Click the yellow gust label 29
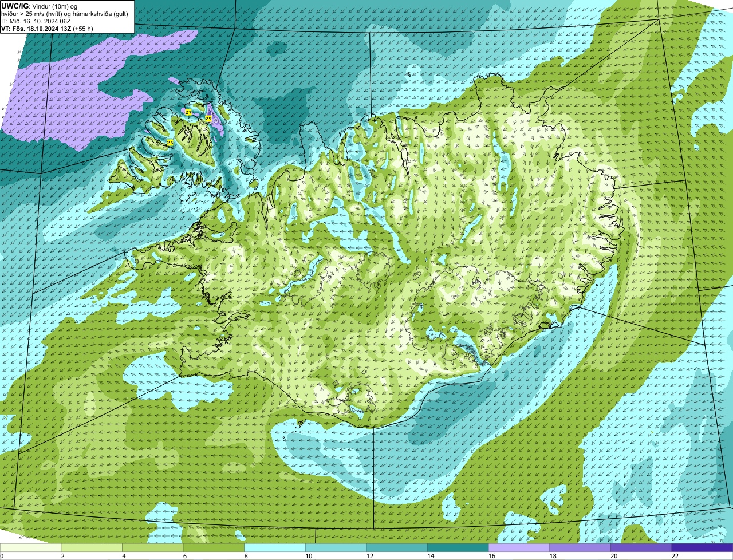 click(x=208, y=119)
